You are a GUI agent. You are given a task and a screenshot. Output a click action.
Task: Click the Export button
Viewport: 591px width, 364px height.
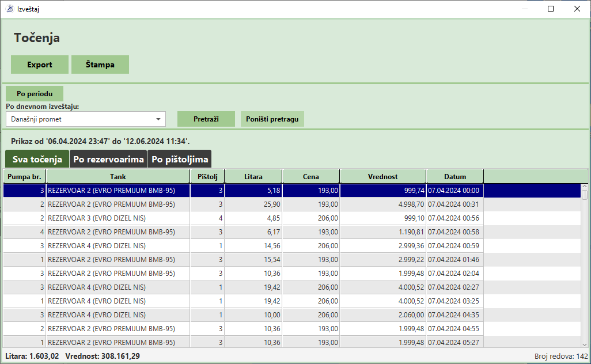click(40, 65)
